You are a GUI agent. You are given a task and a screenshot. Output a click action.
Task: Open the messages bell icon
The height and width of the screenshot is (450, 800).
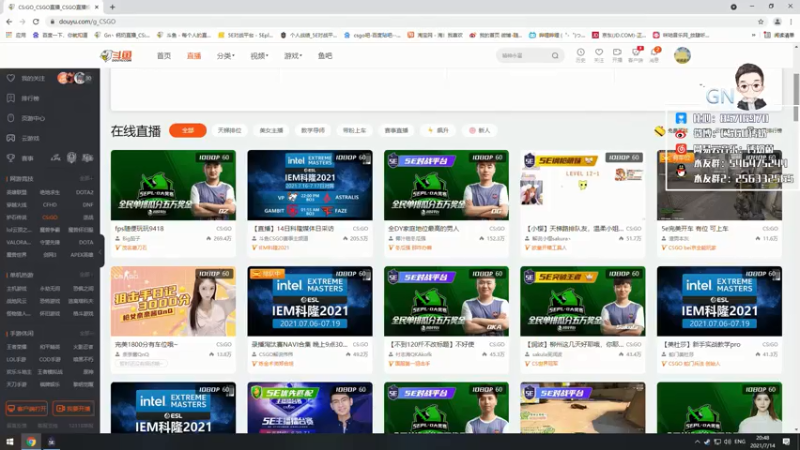click(x=654, y=53)
